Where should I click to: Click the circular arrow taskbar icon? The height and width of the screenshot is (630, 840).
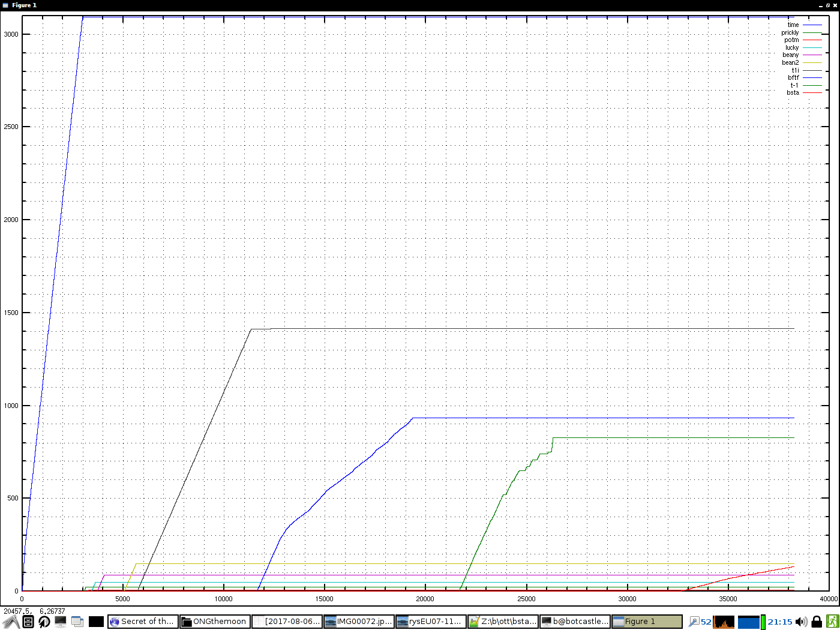(x=44, y=622)
